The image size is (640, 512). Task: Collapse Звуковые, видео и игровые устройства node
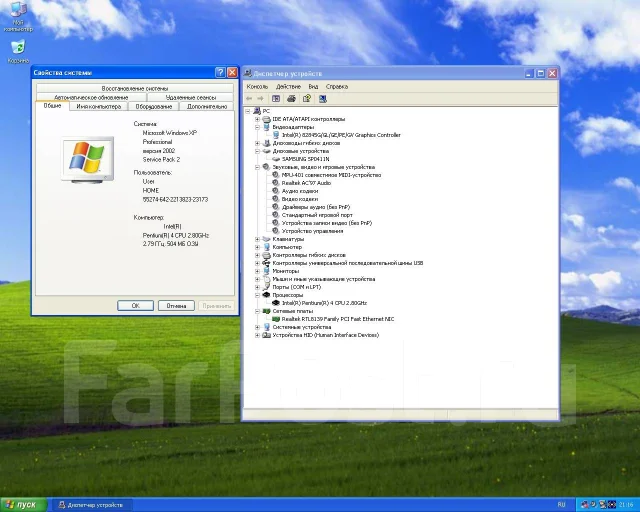coord(258,167)
